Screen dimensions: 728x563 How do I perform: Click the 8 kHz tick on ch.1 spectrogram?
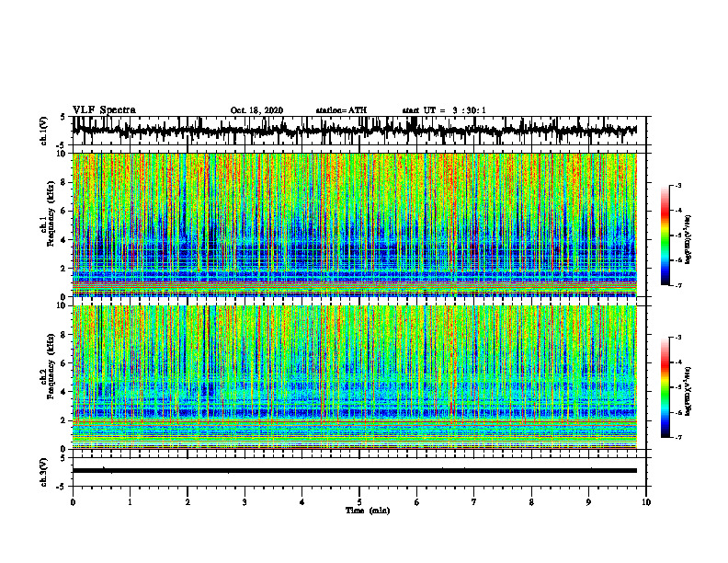(x=63, y=182)
